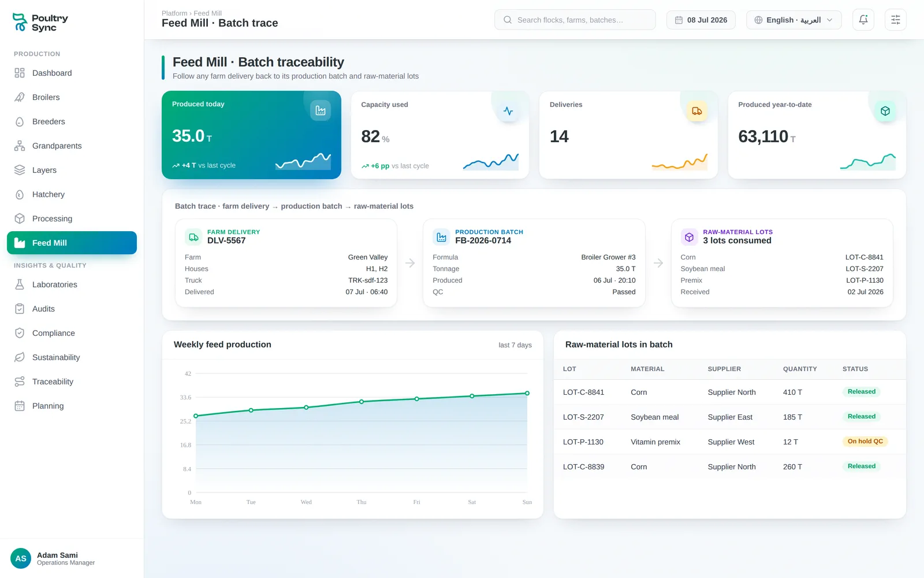The image size is (924, 578).
Task: Click the raw-material lots purple box icon
Action: click(689, 237)
